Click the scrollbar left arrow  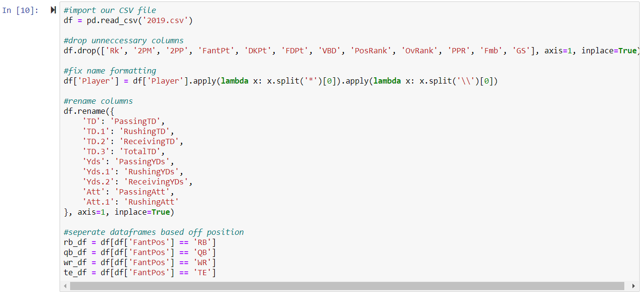point(64,286)
